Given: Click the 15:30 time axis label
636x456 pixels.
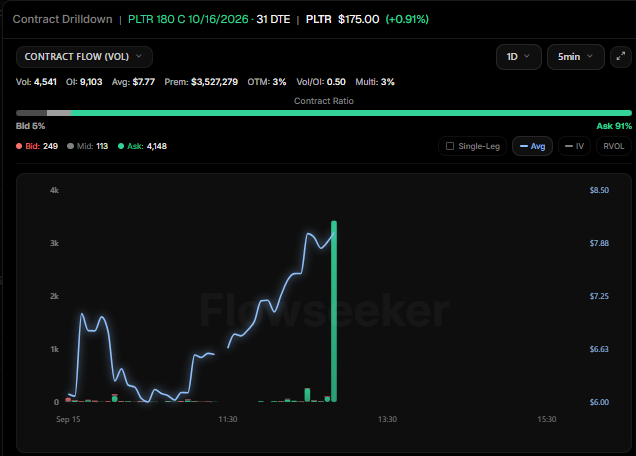Looking at the screenshot, I should [x=547, y=419].
